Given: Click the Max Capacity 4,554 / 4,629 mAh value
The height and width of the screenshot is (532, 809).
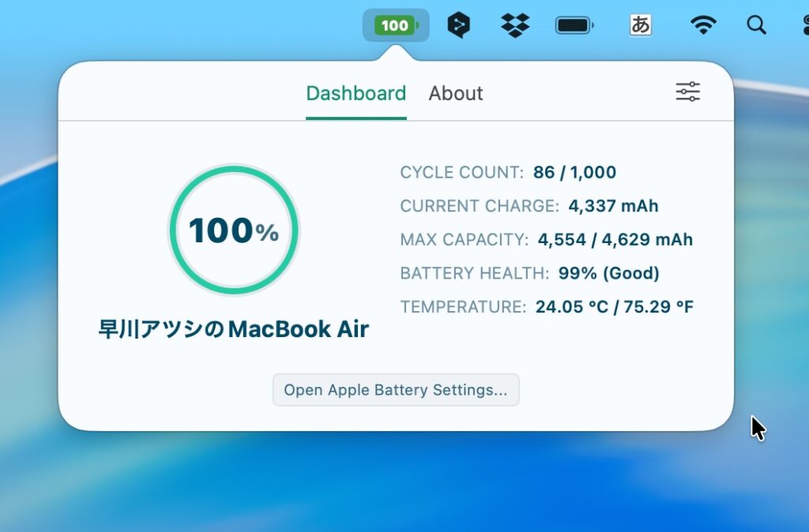Looking at the screenshot, I should pyautogui.click(x=615, y=239).
